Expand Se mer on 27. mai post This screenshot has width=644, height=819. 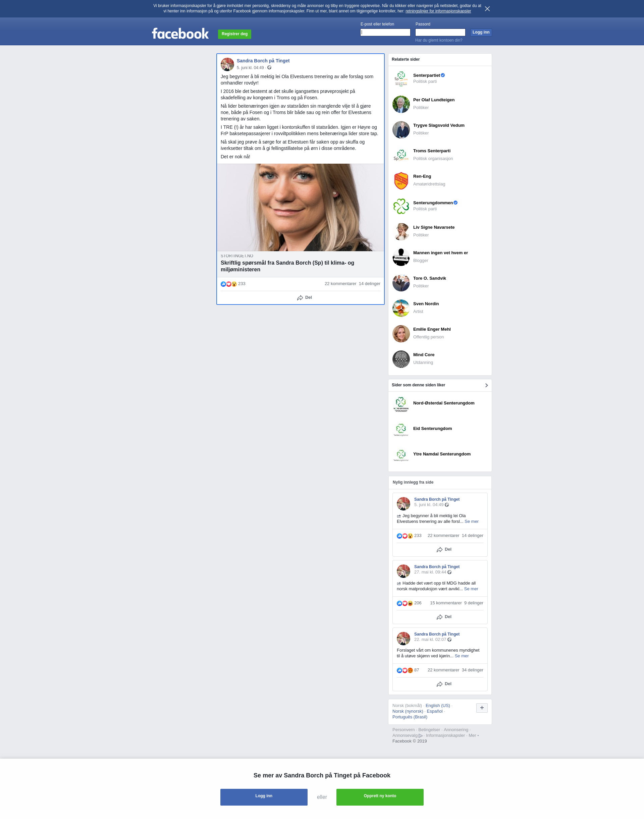[x=471, y=589]
